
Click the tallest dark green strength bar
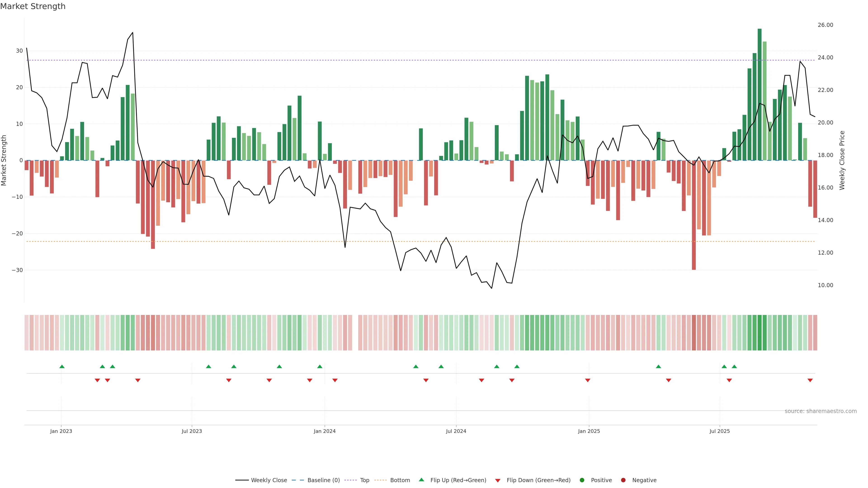(759, 94)
